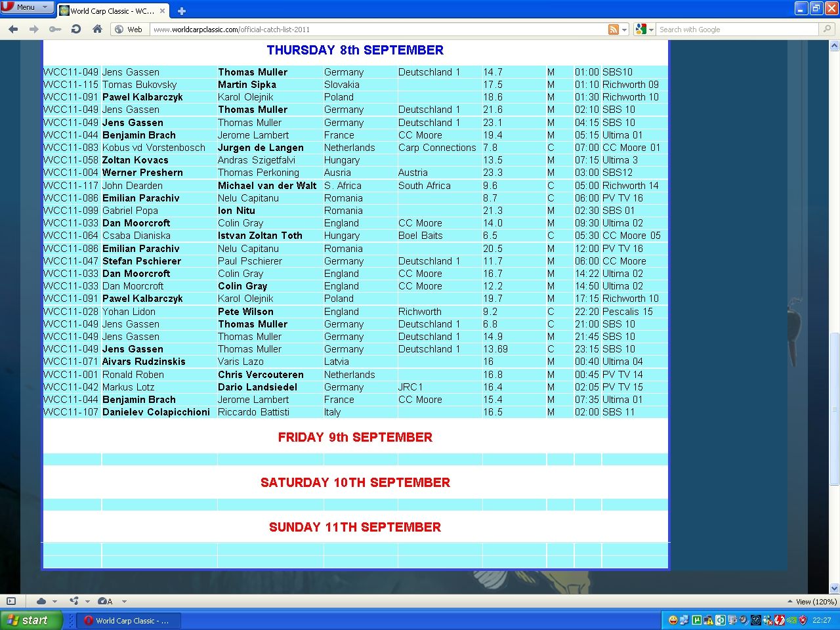Open the View (120%) zoom control

coord(812,601)
